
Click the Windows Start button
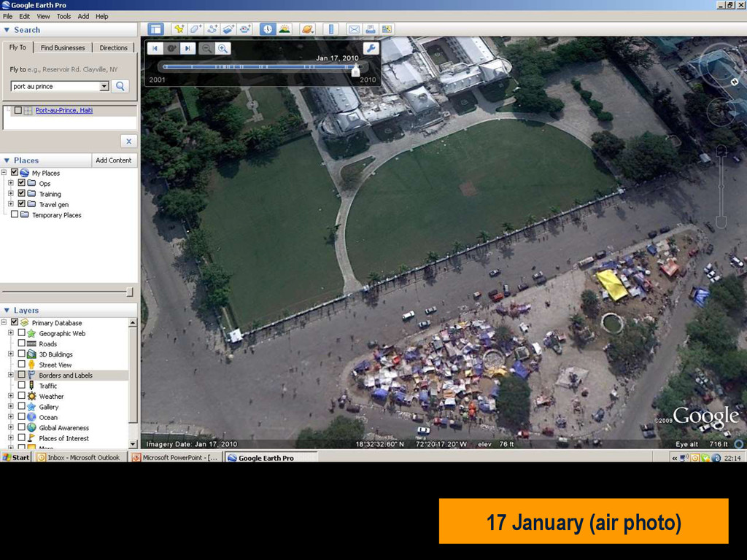pyautogui.click(x=17, y=457)
